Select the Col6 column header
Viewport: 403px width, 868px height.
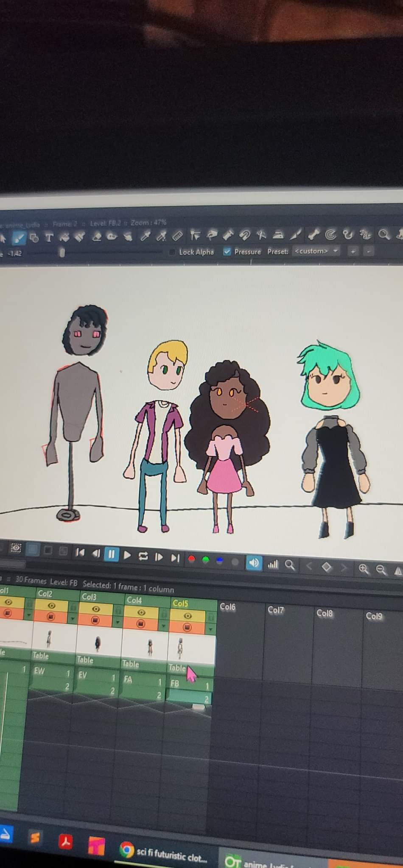tap(228, 607)
